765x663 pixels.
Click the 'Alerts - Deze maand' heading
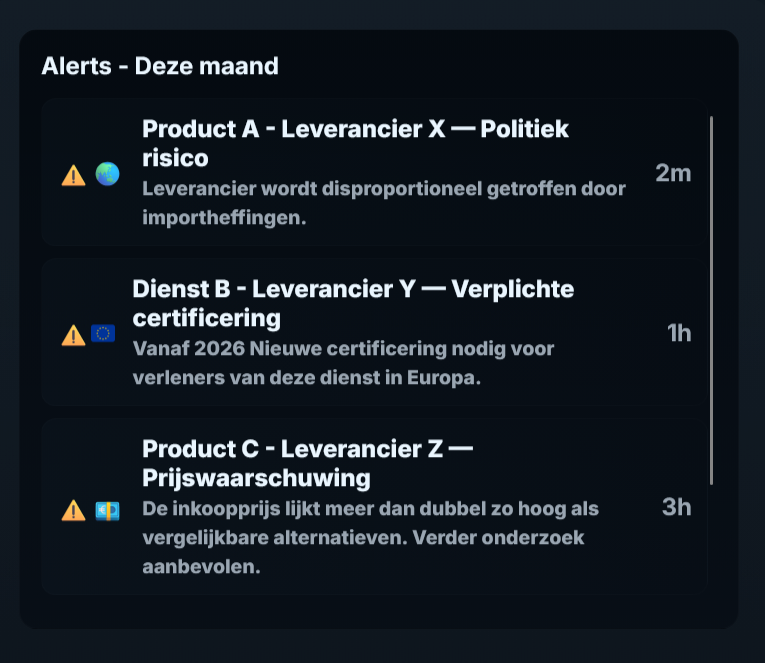(x=160, y=66)
